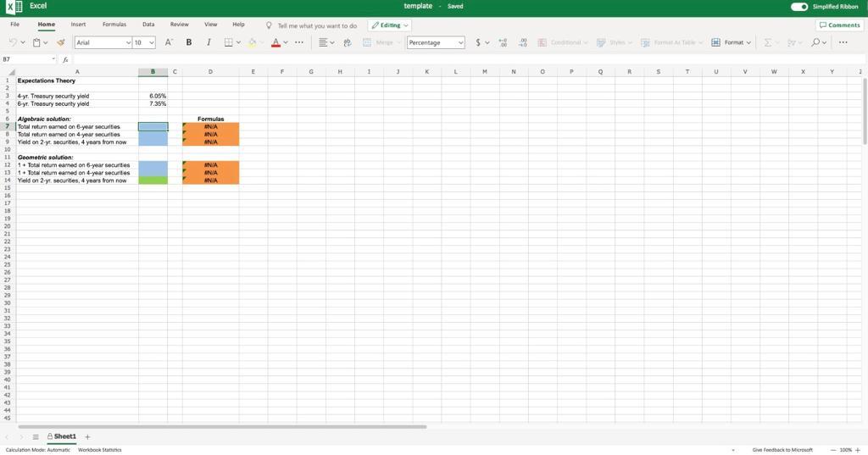The height and width of the screenshot is (455, 868).
Task: Click the font size change icon
Action: [170, 42]
